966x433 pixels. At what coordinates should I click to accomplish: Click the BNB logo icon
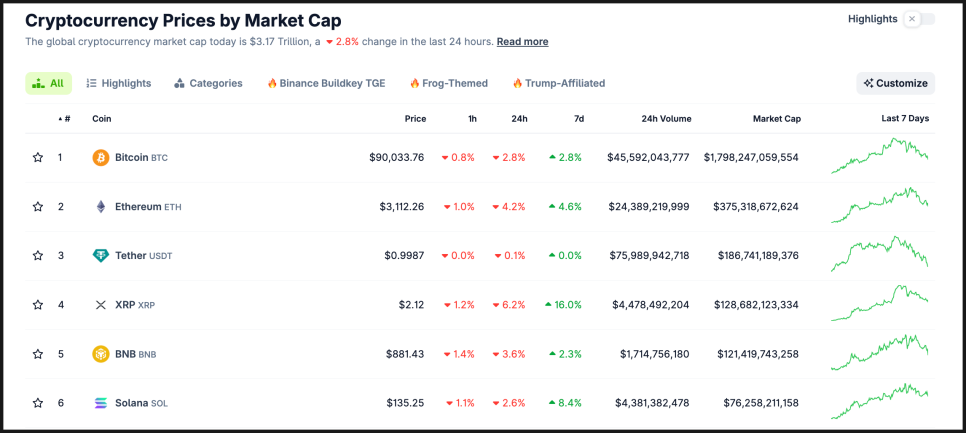(101, 354)
